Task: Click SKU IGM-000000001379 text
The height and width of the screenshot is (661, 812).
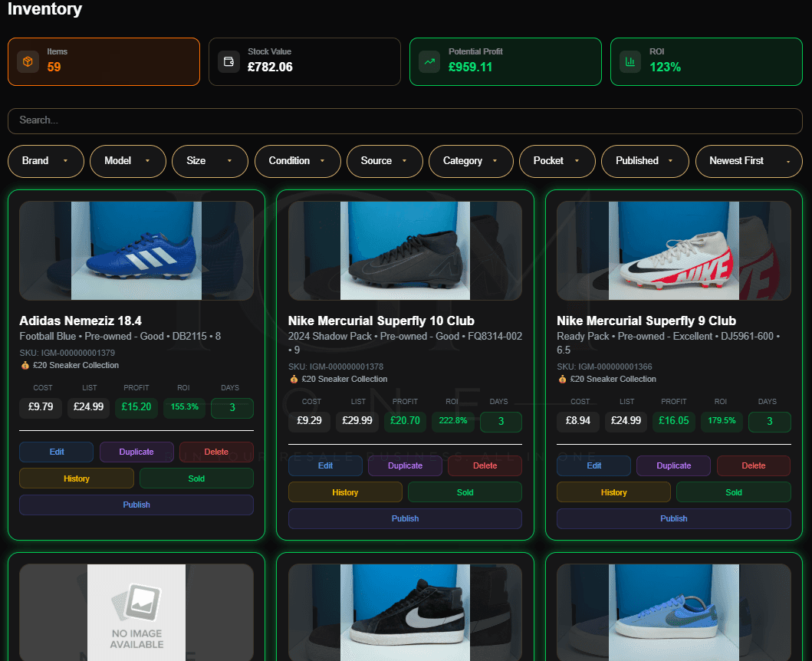Action: click(x=67, y=353)
